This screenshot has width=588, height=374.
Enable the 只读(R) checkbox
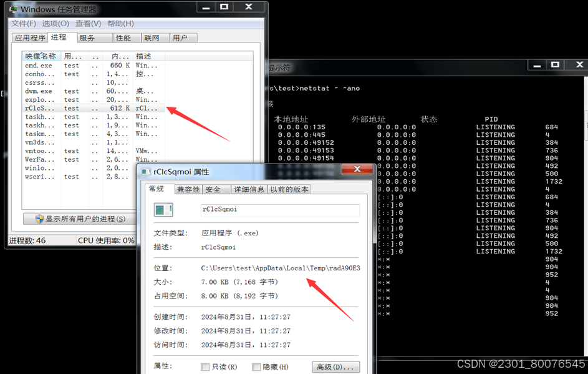[205, 367]
